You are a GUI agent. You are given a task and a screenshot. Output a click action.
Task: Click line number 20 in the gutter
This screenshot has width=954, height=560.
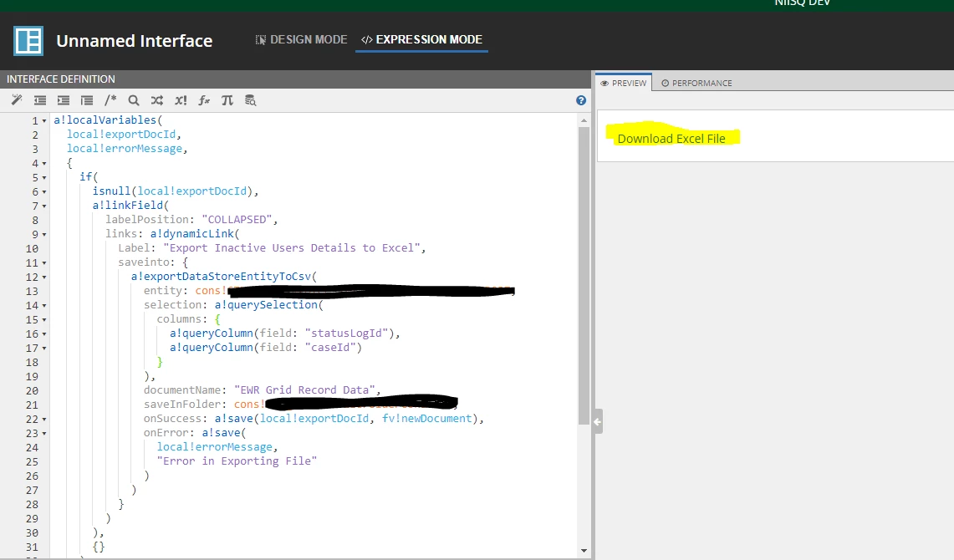(32, 391)
